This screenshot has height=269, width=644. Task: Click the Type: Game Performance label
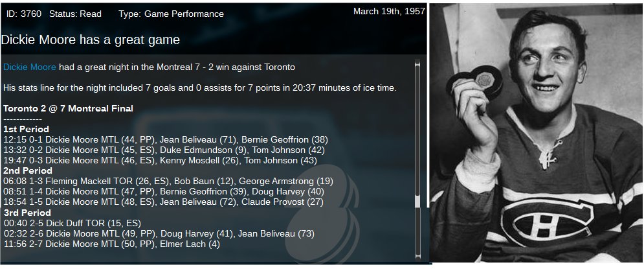click(x=171, y=14)
